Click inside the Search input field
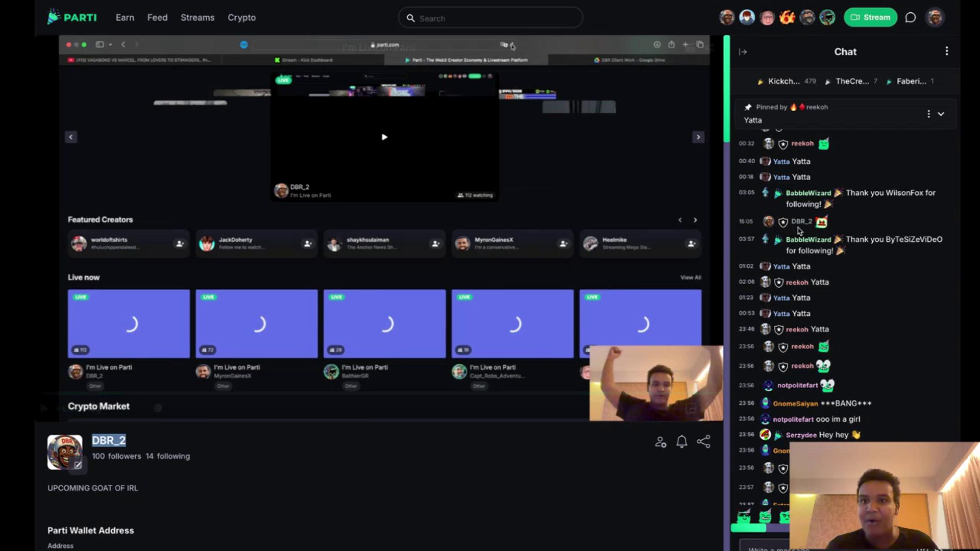The image size is (980, 551). (x=490, y=18)
